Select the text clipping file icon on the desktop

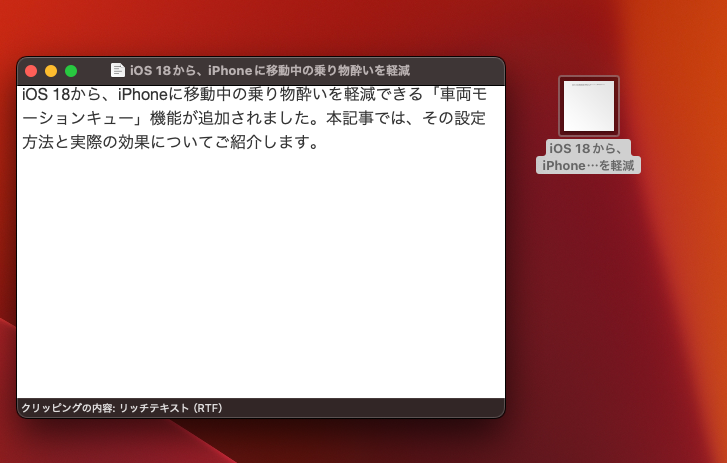(588, 106)
